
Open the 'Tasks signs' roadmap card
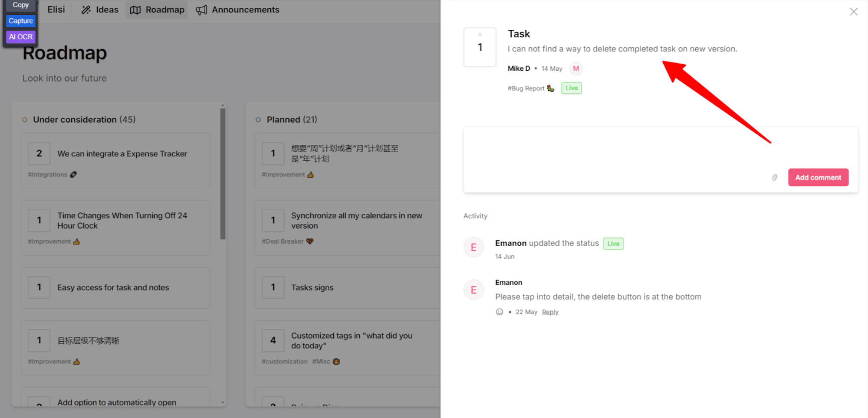pos(347,287)
